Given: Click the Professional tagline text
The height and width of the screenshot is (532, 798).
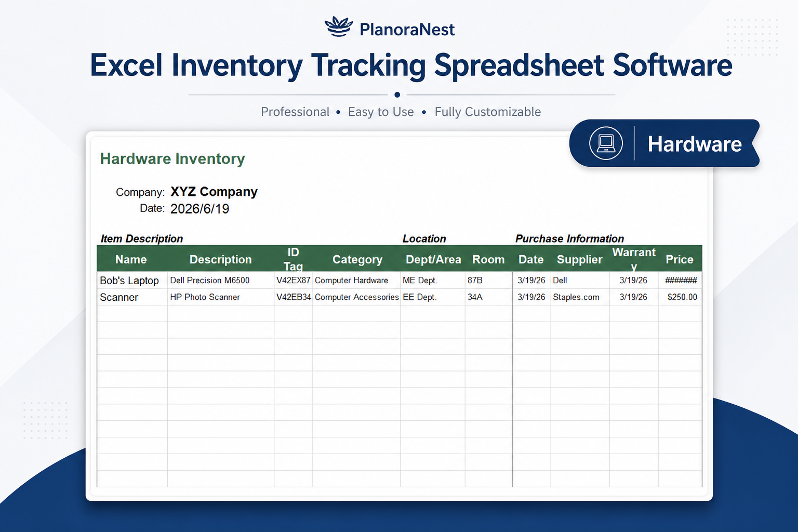Looking at the screenshot, I should [x=295, y=112].
